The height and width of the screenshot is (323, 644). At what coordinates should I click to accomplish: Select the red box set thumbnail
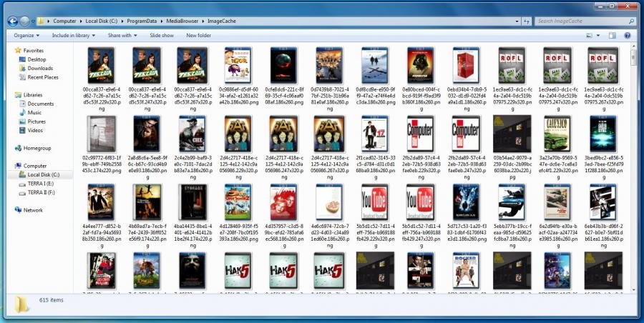coord(466,65)
